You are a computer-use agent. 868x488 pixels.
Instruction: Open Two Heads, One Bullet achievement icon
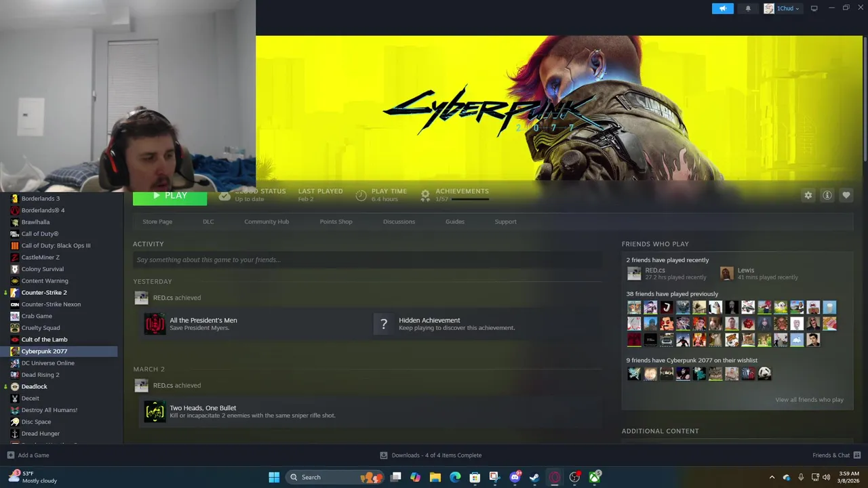coord(155,411)
